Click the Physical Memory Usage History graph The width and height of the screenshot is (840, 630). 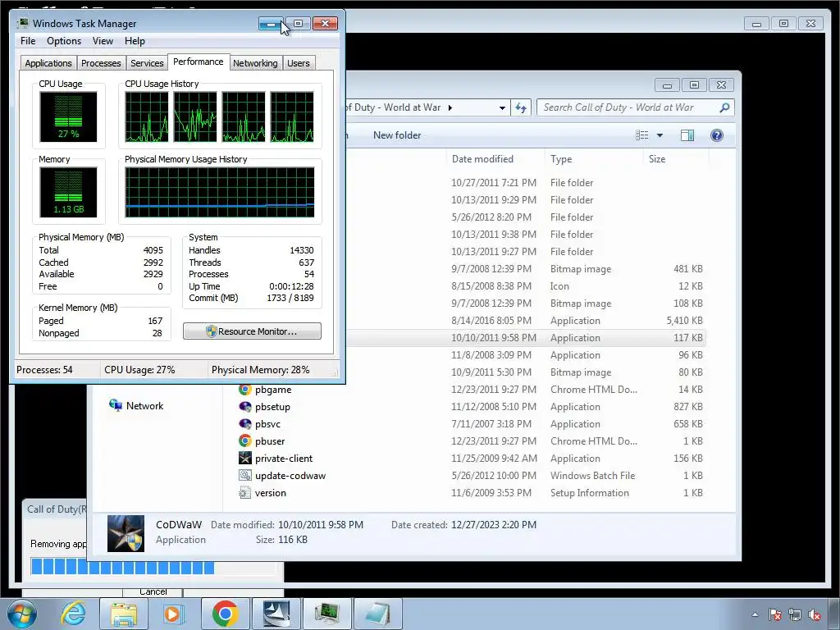(220, 192)
